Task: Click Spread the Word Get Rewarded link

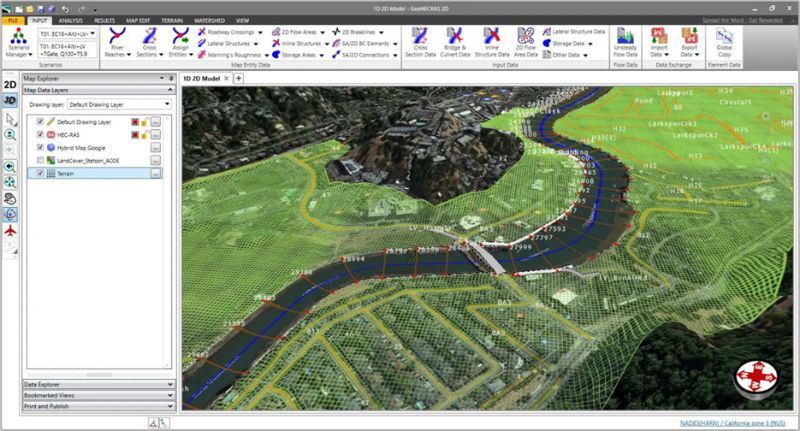Action: [x=742, y=20]
